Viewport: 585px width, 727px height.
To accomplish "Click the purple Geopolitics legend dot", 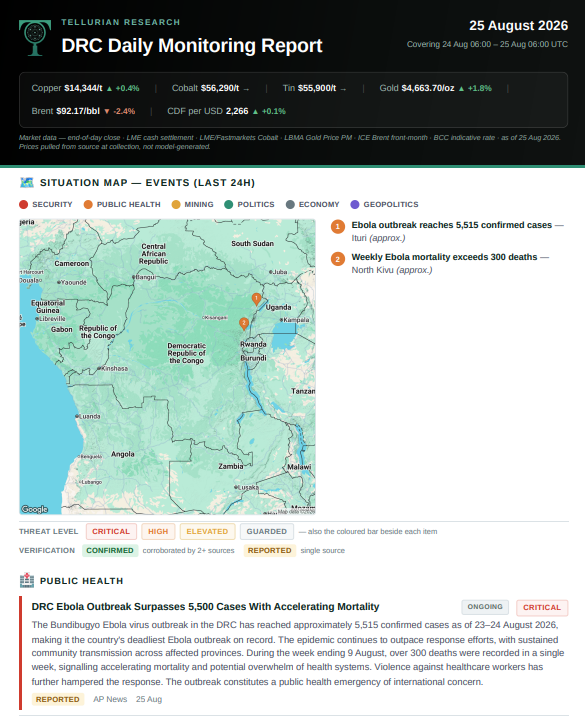I will click(x=355, y=204).
